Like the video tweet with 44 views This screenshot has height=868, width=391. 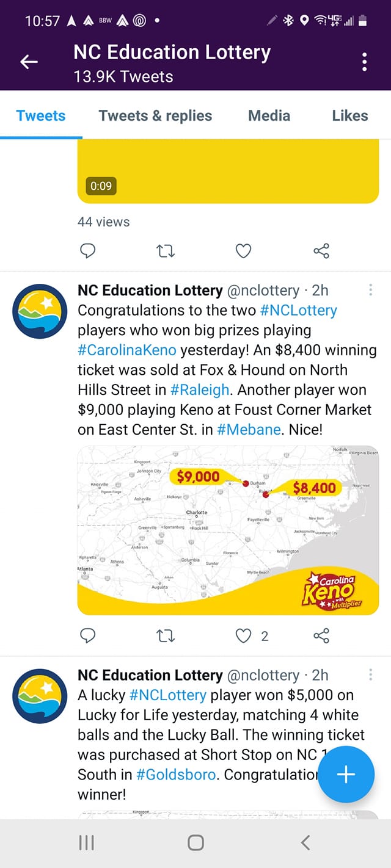[x=244, y=251]
